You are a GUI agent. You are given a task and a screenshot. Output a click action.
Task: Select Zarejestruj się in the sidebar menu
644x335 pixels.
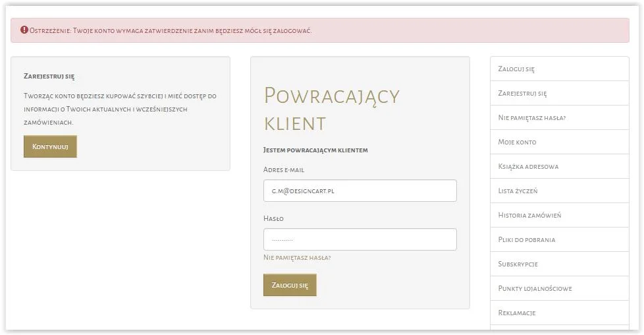pyautogui.click(x=522, y=93)
